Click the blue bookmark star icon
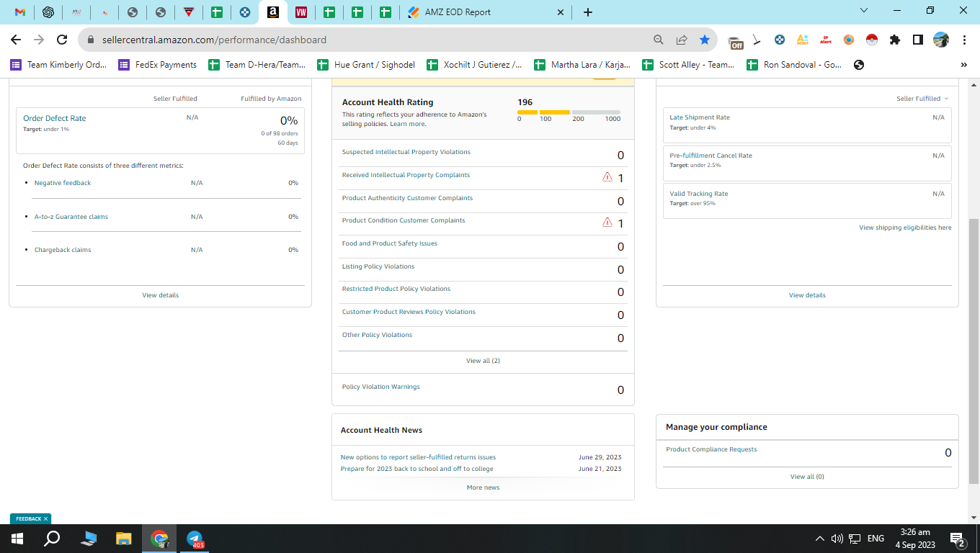The width and height of the screenshot is (980, 553). click(x=705, y=40)
